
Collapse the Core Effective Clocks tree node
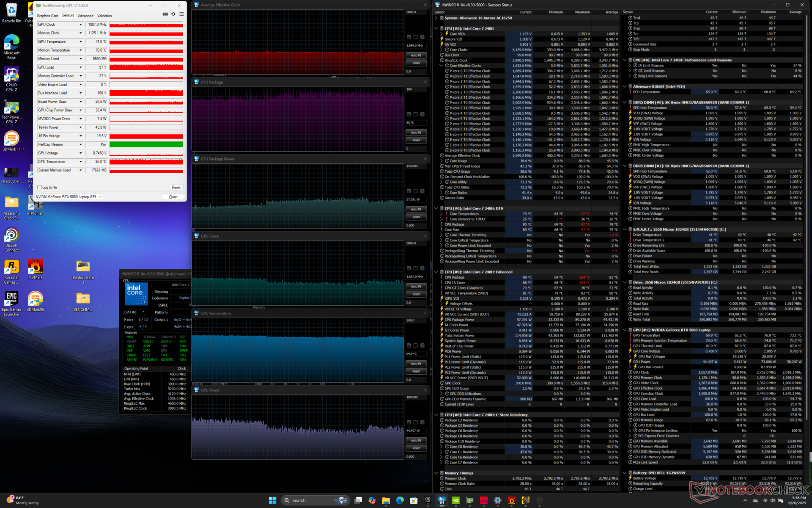[442, 66]
